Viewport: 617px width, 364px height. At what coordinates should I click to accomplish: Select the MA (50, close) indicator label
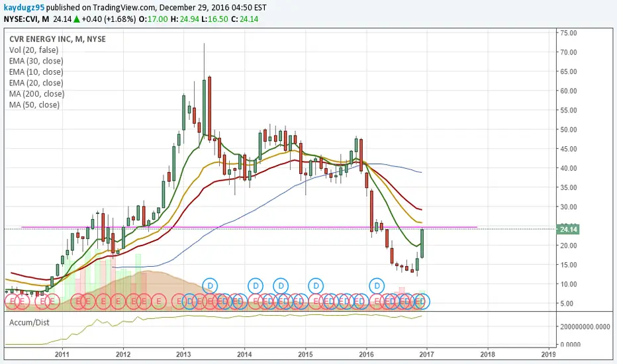(34, 105)
